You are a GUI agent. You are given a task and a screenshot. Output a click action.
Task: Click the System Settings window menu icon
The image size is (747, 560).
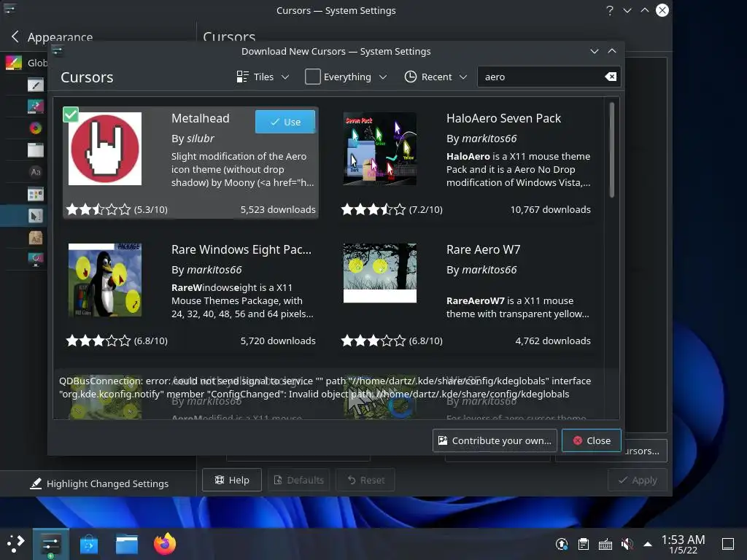coord(10,9)
